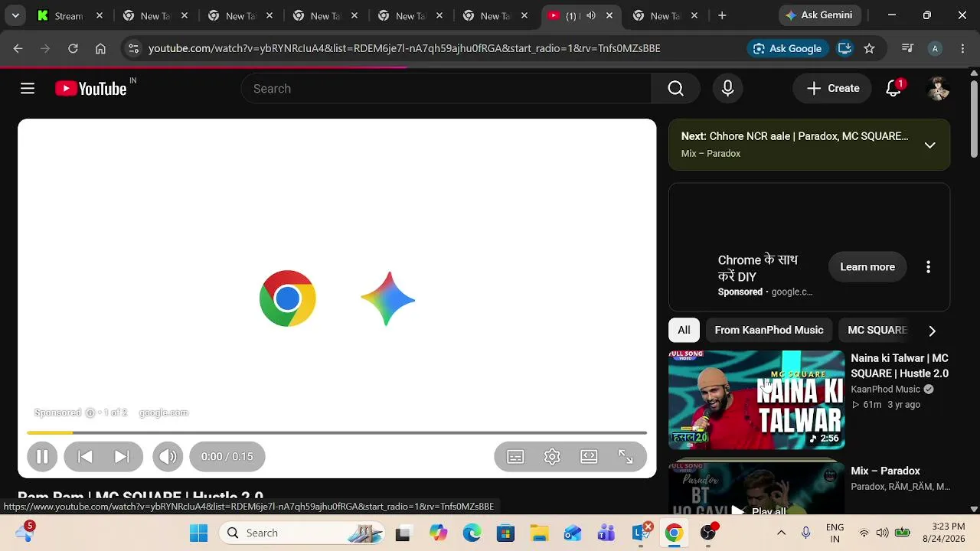This screenshot has width=980, height=551.
Task: Play all from Mix – Paradox thumbnail
Action: coord(756,488)
